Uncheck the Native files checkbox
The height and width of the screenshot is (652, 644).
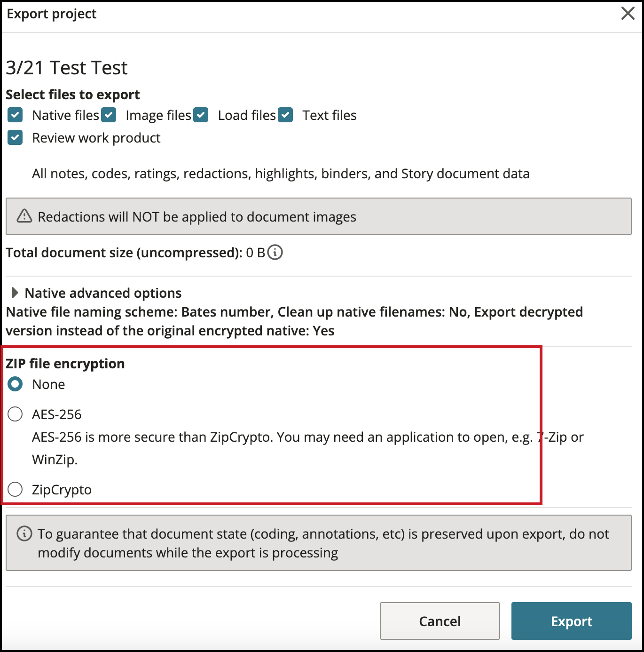point(15,115)
